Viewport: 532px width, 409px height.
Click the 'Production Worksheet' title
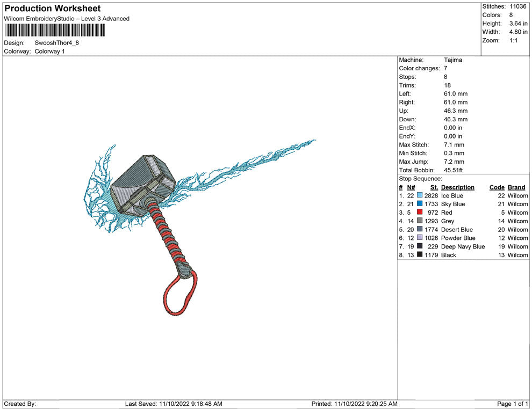53,9
